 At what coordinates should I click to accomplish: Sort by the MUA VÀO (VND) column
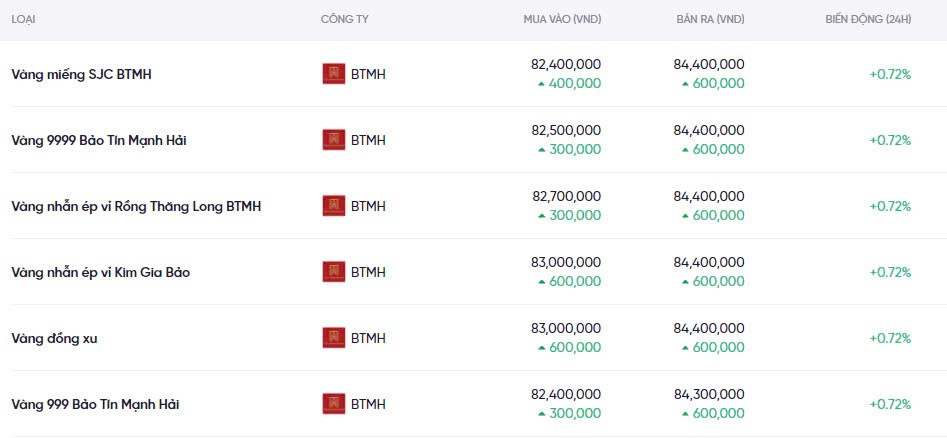[x=562, y=19]
